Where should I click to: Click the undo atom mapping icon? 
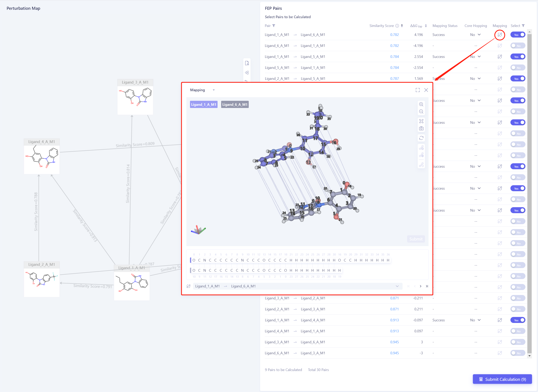(x=421, y=165)
